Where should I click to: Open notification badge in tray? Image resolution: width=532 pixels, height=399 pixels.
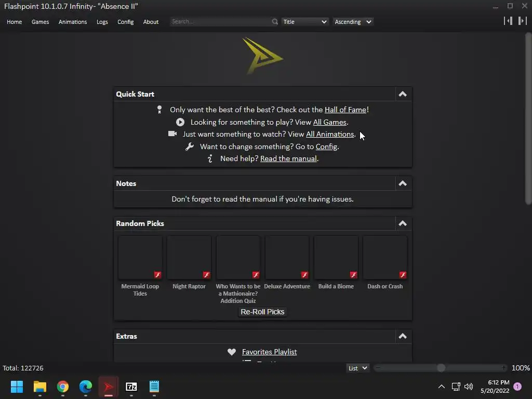coord(517,387)
